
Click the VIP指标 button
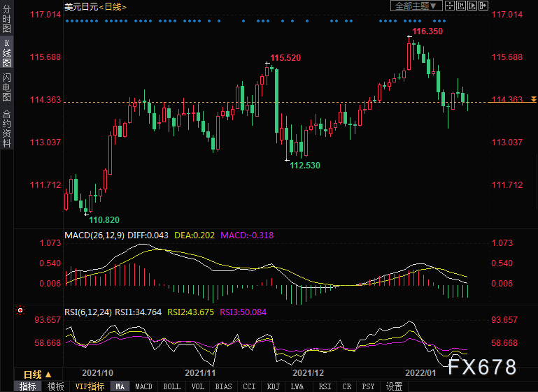coord(90,386)
